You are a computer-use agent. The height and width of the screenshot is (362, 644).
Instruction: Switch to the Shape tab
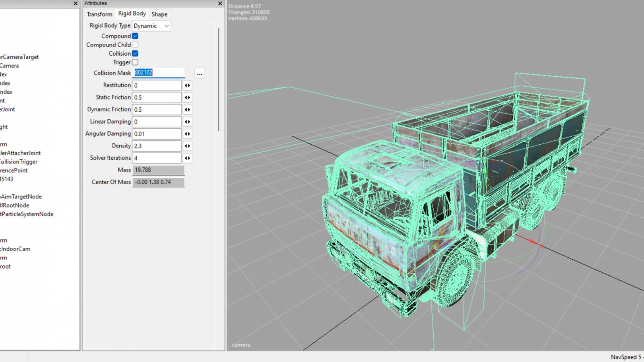tap(159, 14)
